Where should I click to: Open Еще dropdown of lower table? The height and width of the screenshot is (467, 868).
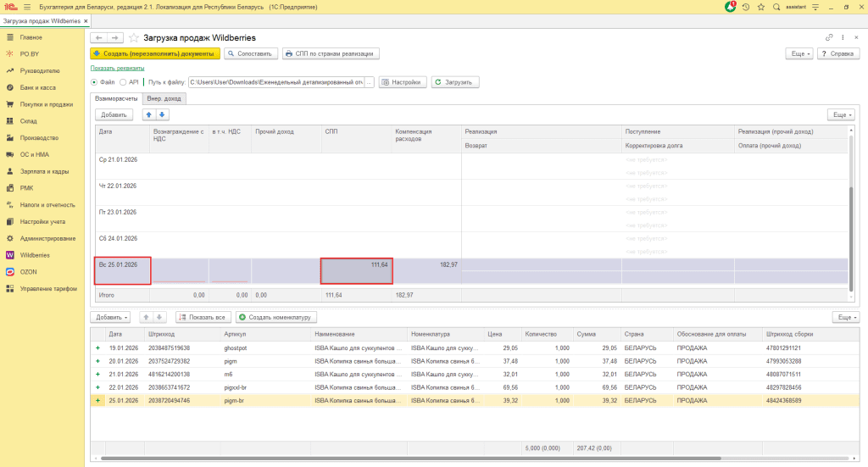coord(846,317)
